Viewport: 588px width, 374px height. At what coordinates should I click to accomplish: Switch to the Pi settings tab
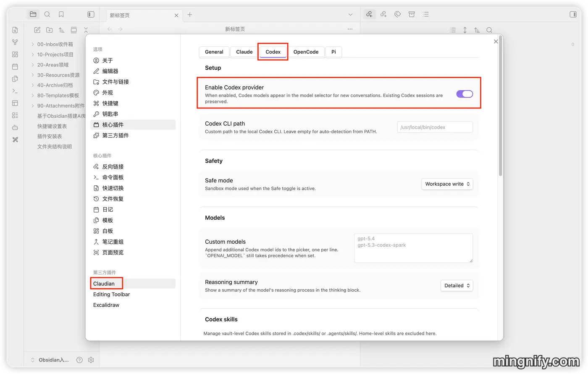[x=333, y=52]
